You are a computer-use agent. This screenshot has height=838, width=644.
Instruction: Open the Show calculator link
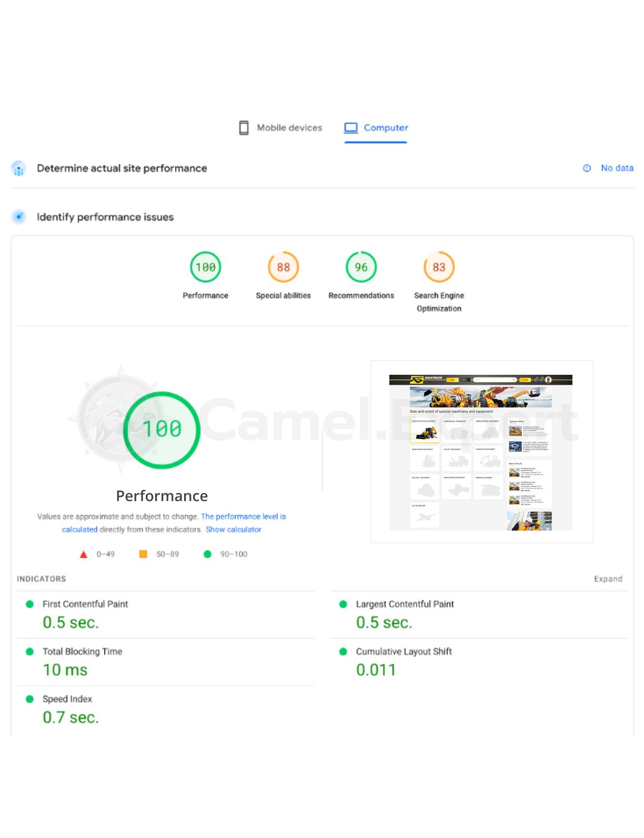coord(233,530)
